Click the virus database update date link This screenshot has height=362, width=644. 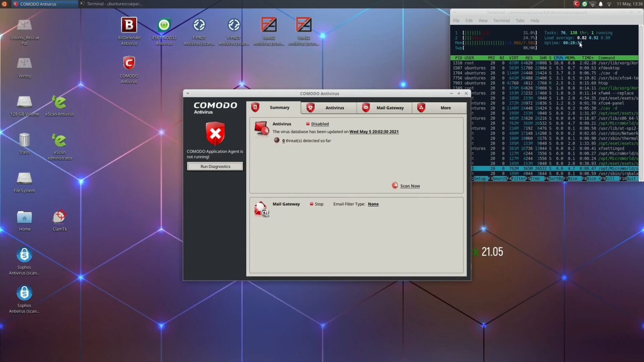click(374, 132)
